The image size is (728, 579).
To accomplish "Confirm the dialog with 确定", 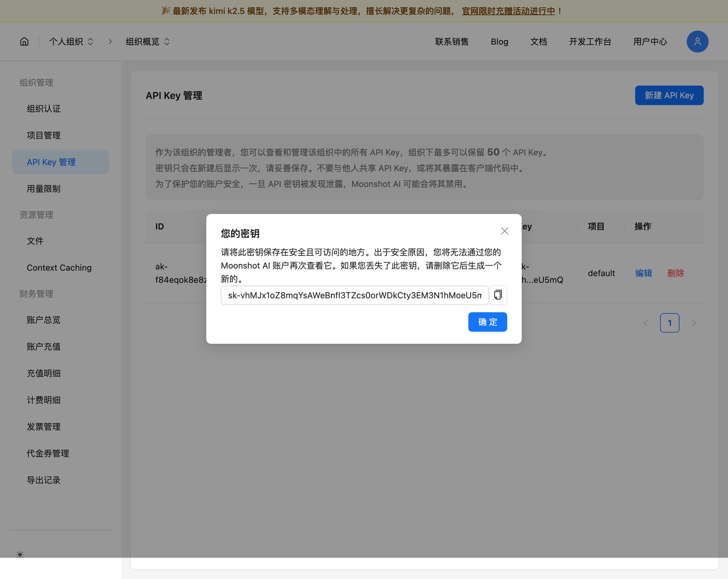I will (x=487, y=322).
